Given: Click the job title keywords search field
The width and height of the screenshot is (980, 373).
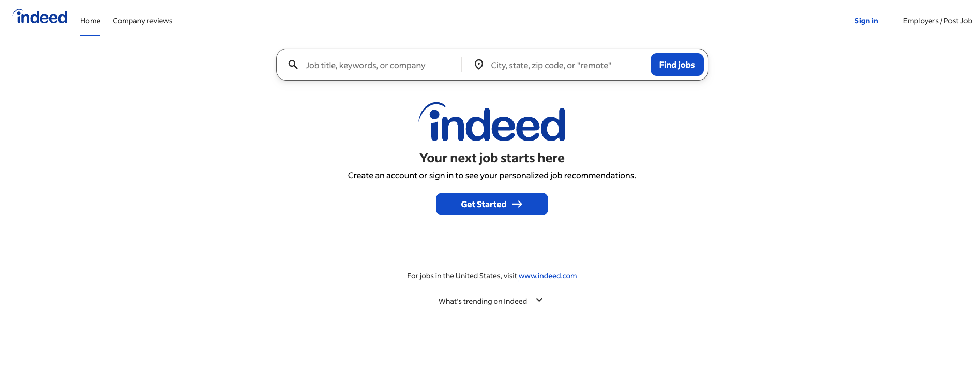Looking at the screenshot, I should point(378,65).
